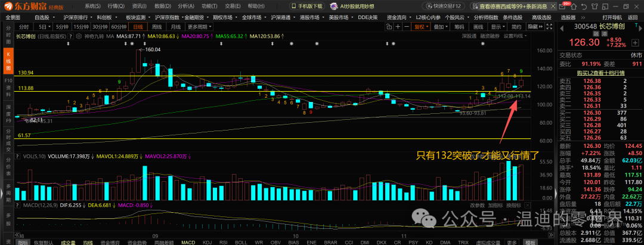The height and width of the screenshot is (245, 644).
Task: Click 手机版下载 button
Action: pyautogui.click(x=307, y=6)
